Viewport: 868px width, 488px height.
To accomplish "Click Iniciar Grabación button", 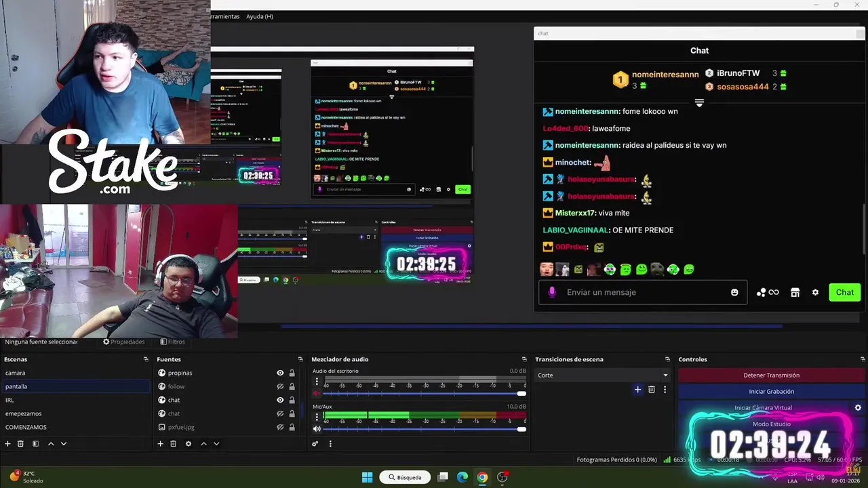I will coord(771,391).
